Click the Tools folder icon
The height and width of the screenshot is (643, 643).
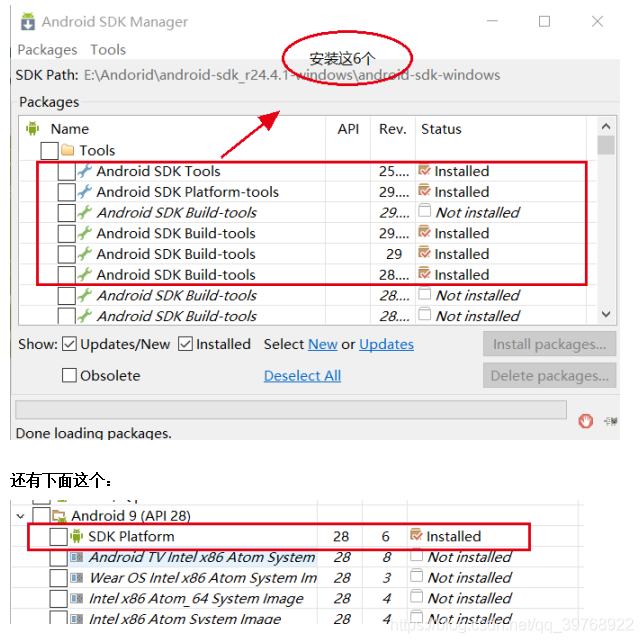pyautogui.click(x=67, y=150)
